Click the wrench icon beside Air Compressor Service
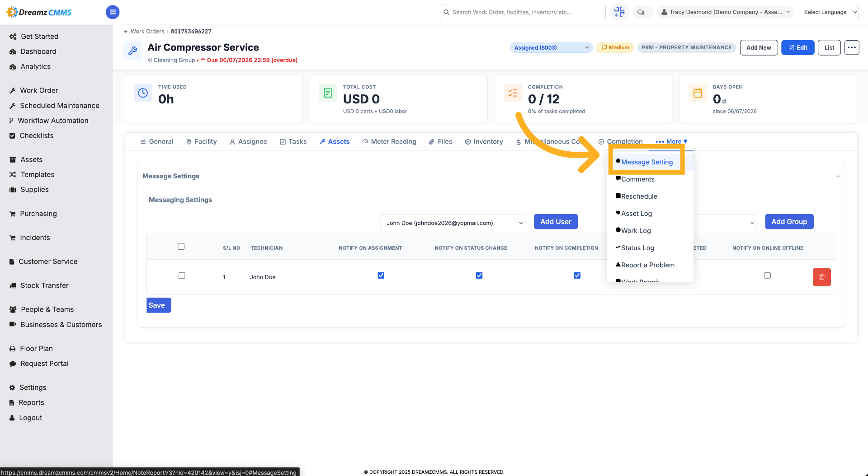The height and width of the screenshot is (476, 868). point(133,51)
